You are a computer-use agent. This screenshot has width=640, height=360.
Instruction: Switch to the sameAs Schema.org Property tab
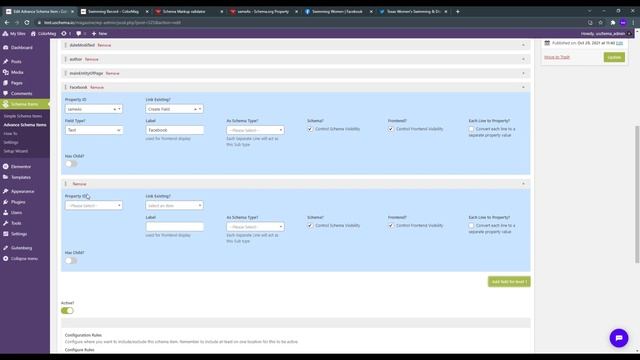[263, 11]
